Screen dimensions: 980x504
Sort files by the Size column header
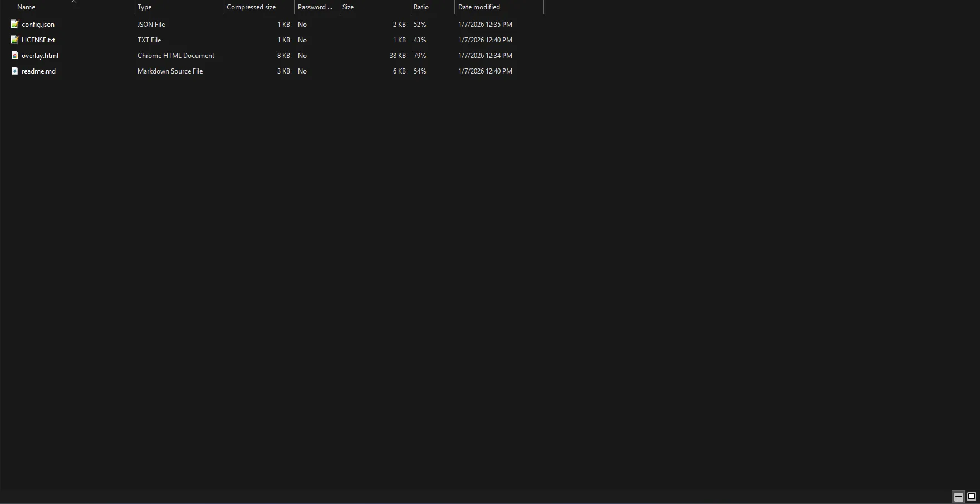point(347,7)
